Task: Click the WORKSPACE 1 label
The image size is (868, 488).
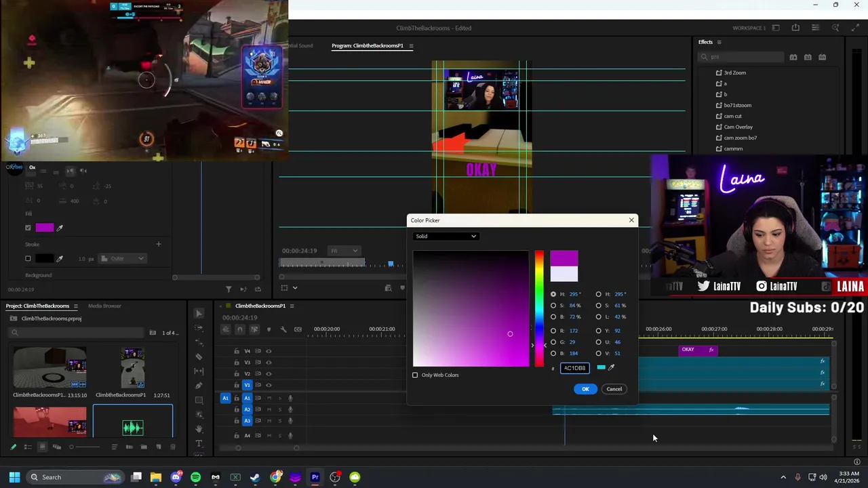Action: click(749, 28)
